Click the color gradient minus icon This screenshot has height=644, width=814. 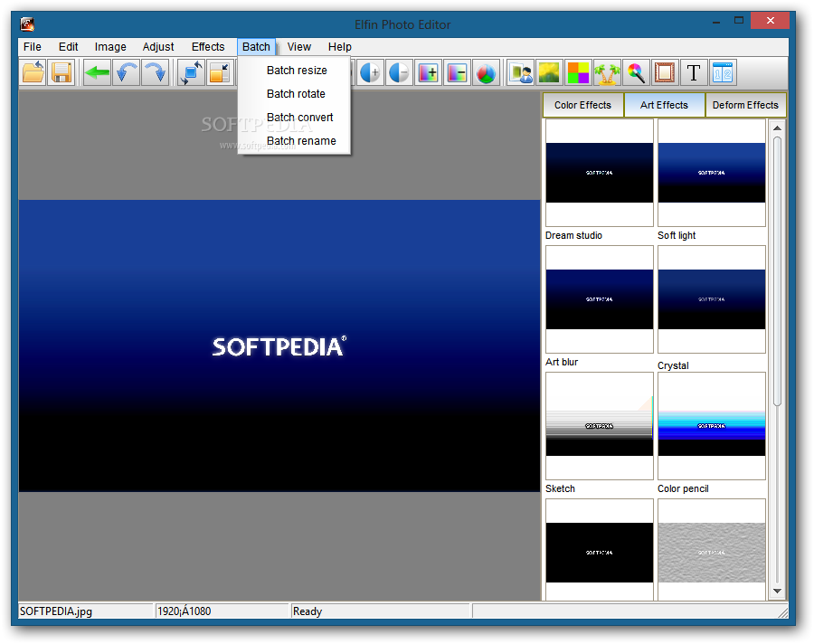tap(458, 72)
